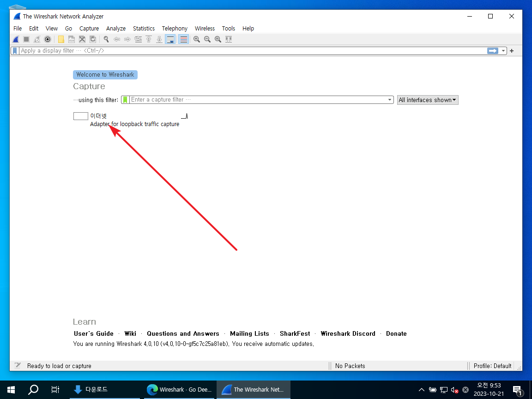Open Capture options gear icon
This screenshot has height=399, width=532.
(x=48, y=39)
